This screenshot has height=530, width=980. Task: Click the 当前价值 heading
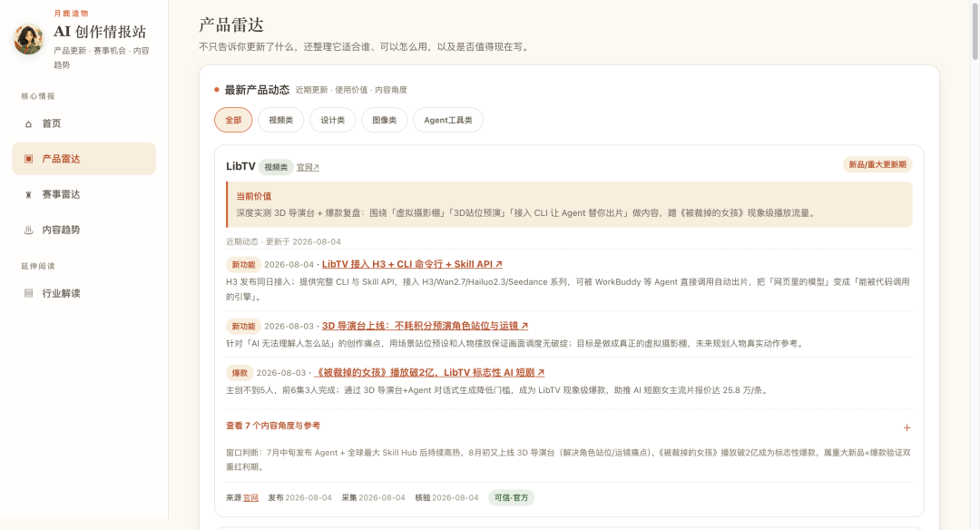click(254, 196)
